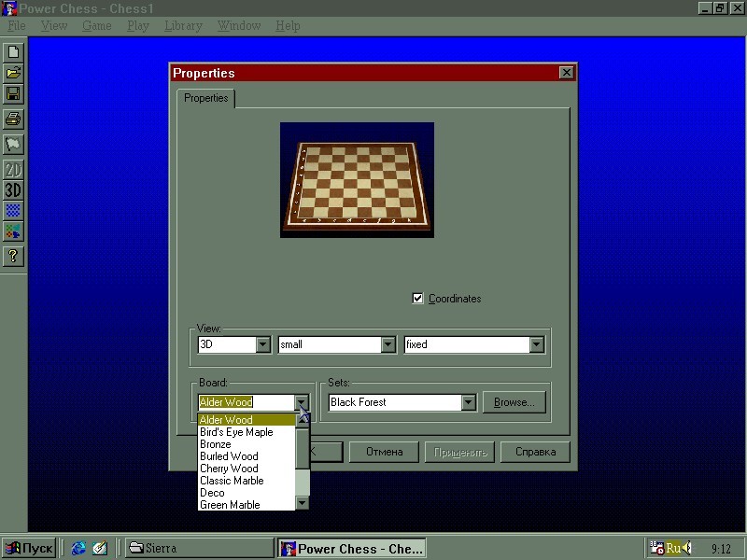
Task: Select Cherry Wood from board list
Action: (x=229, y=469)
